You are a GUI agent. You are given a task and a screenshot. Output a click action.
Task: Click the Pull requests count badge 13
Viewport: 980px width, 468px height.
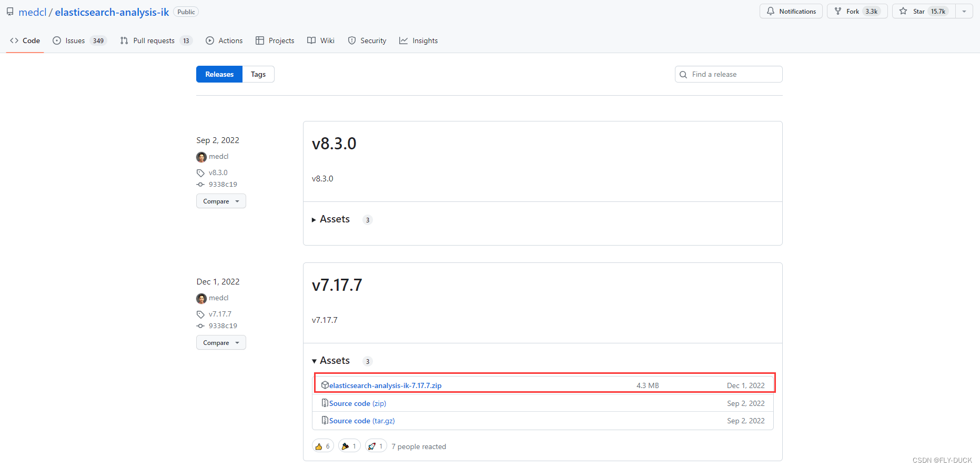pyautogui.click(x=186, y=40)
